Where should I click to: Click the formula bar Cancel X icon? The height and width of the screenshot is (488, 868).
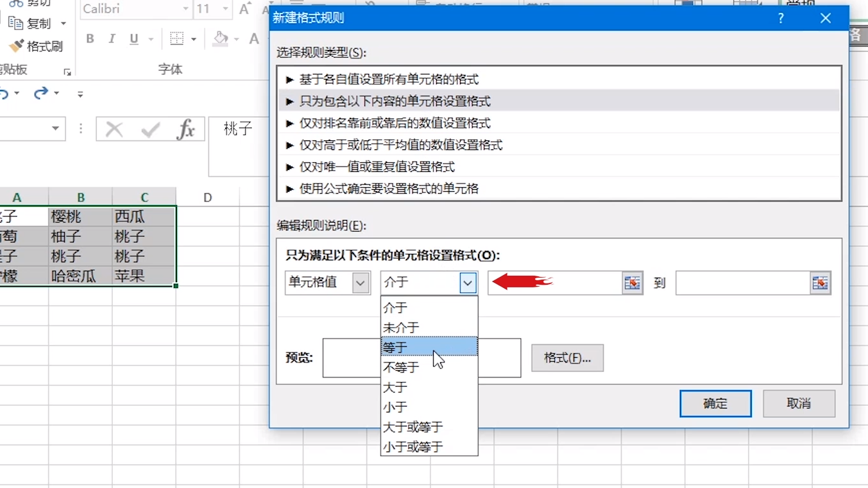114,130
